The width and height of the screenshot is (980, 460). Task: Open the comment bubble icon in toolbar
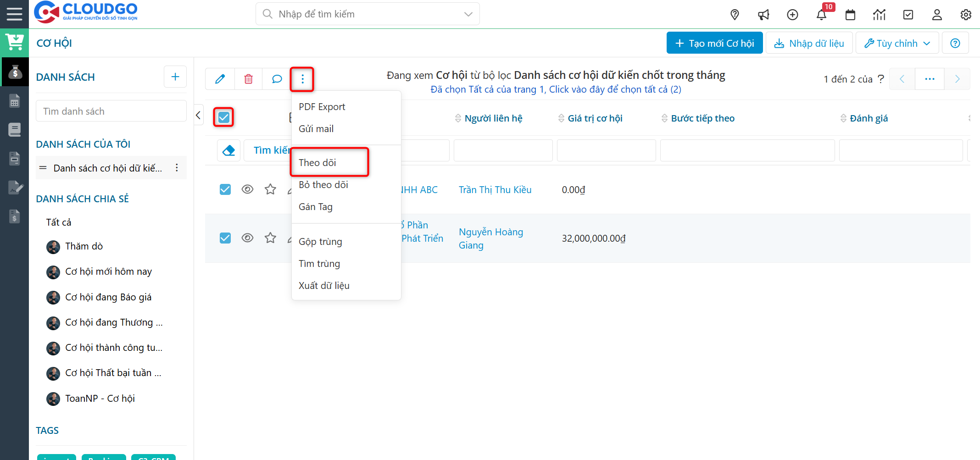click(x=276, y=79)
